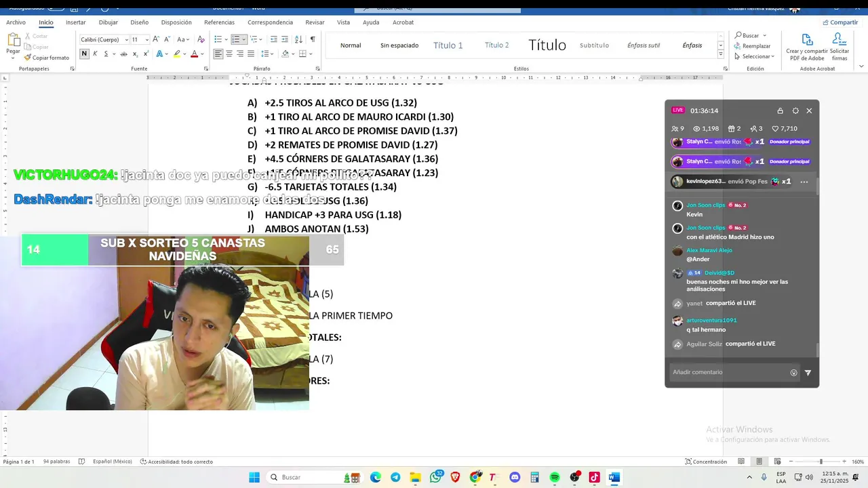Toggle lock icon in LIVE panel
This screenshot has height=488, width=868.
(780, 110)
